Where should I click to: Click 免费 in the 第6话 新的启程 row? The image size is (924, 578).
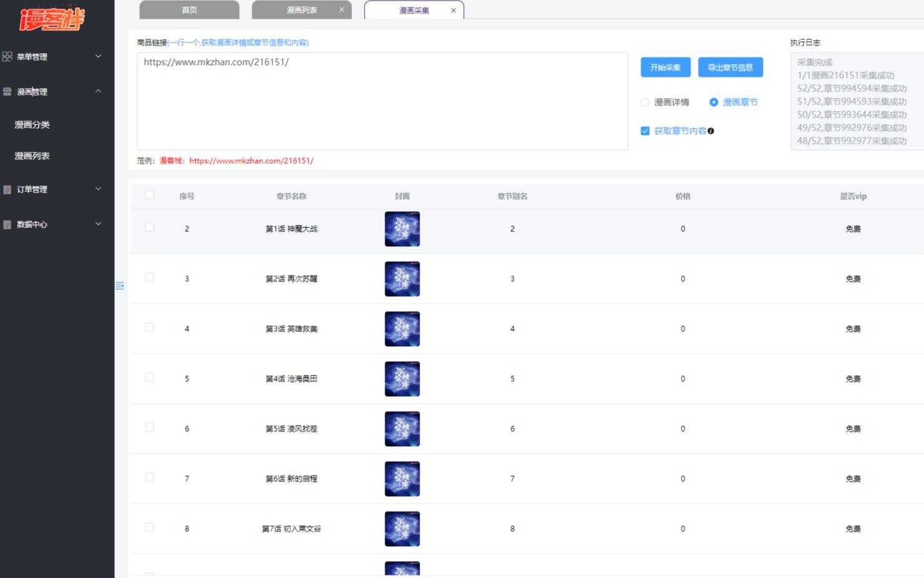(x=853, y=479)
